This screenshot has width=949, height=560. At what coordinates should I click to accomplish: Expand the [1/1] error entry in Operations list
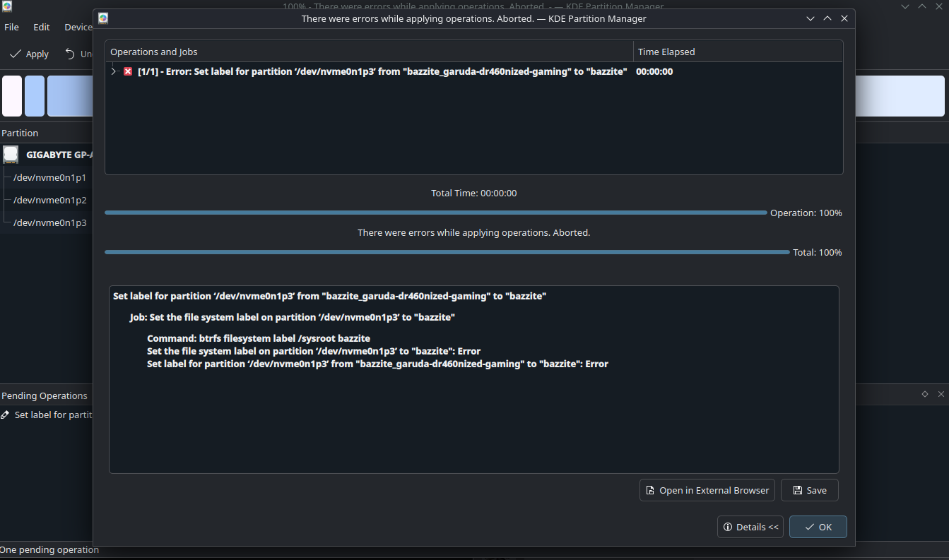[113, 71]
